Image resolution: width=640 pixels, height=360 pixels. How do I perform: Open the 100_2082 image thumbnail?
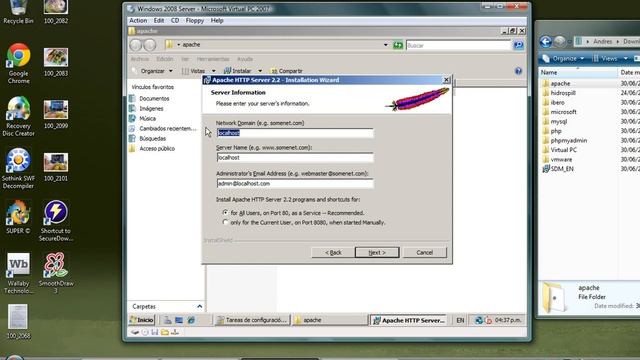tap(56, 12)
